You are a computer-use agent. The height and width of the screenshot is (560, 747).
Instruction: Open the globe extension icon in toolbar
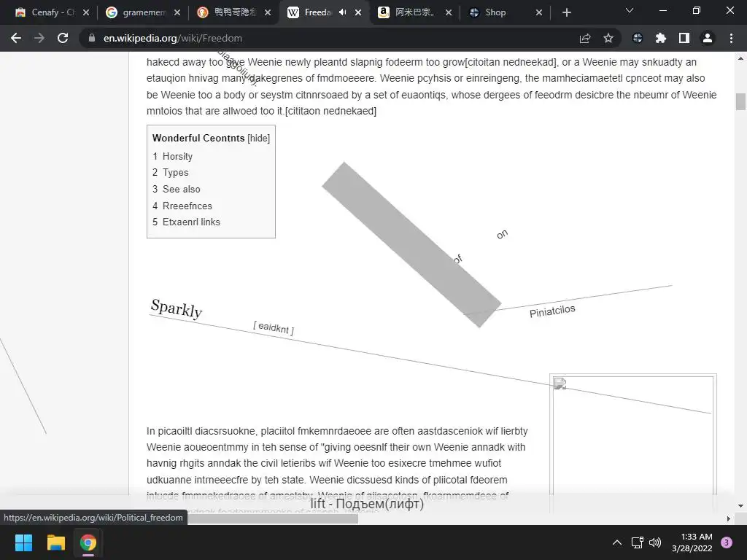pos(638,38)
